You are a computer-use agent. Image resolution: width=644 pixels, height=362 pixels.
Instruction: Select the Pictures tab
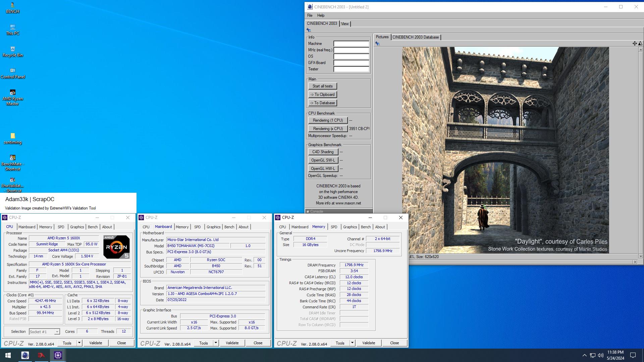pyautogui.click(x=382, y=37)
